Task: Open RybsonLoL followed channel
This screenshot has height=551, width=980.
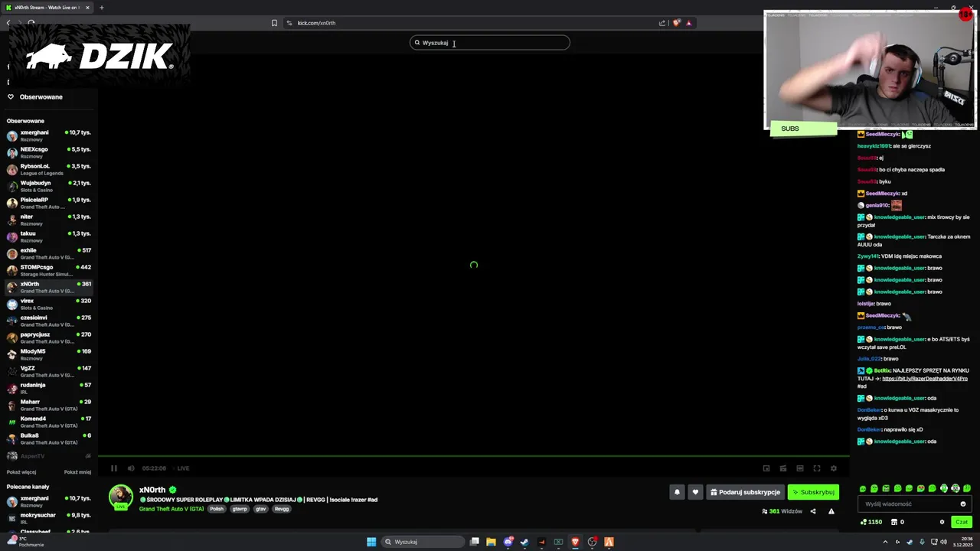Action: tap(49, 169)
